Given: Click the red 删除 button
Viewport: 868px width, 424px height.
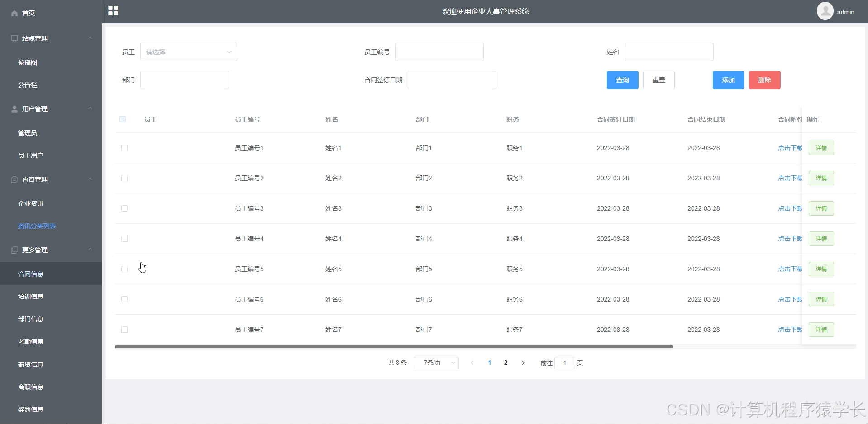Looking at the screenshot, I should pyautogui.click(x=764, y=80).
